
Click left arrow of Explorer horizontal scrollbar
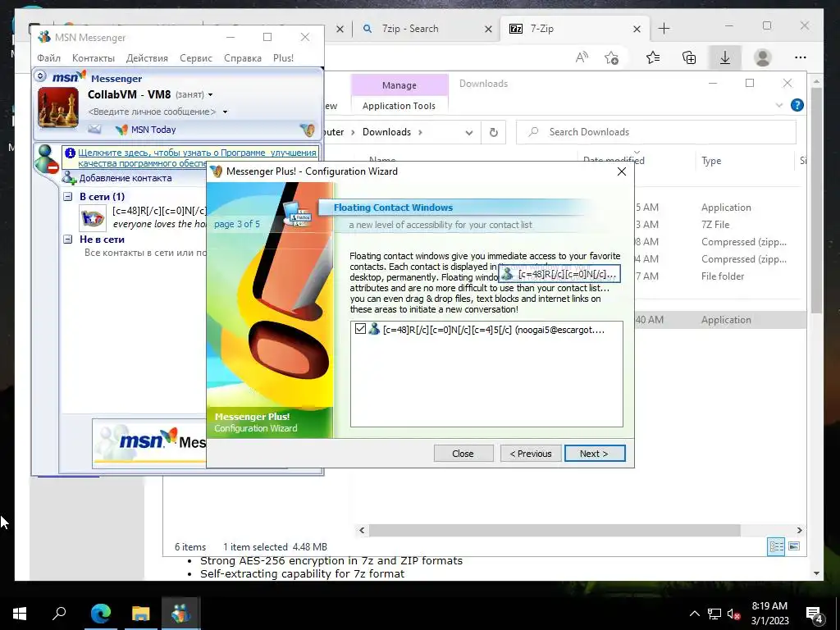pos(362,531)
